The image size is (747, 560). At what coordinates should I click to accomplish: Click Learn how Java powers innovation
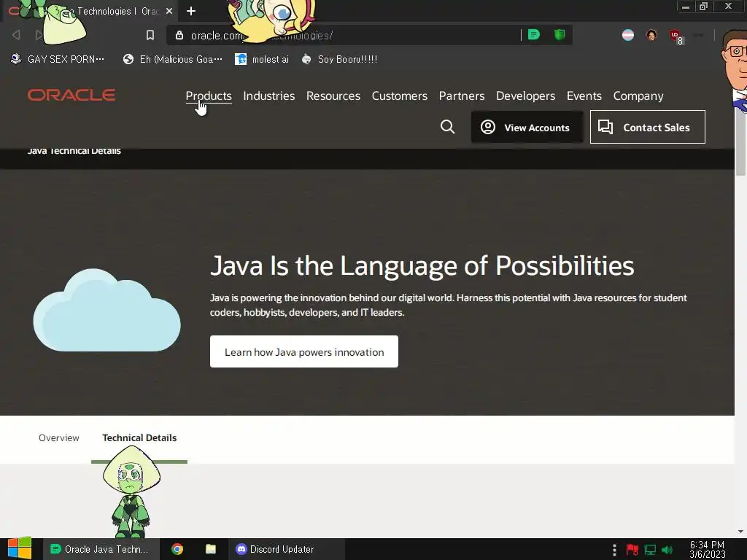tap(304, 351)
